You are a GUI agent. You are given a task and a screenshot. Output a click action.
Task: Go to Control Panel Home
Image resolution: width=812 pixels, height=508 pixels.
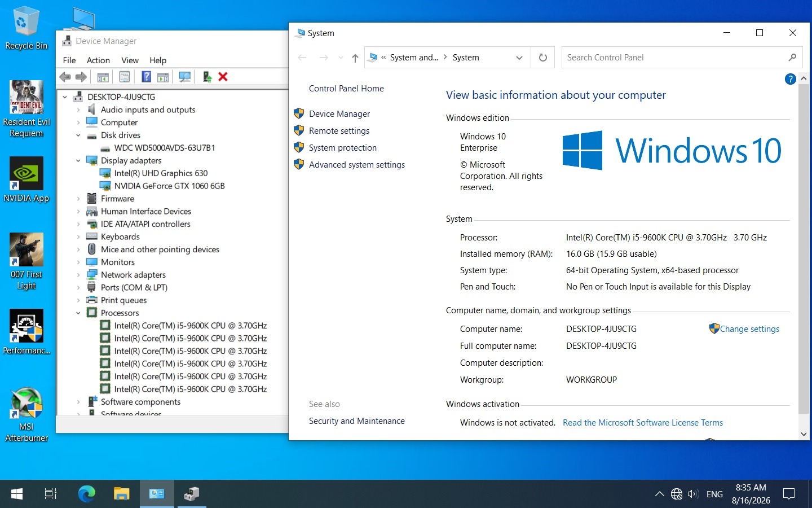346,89
